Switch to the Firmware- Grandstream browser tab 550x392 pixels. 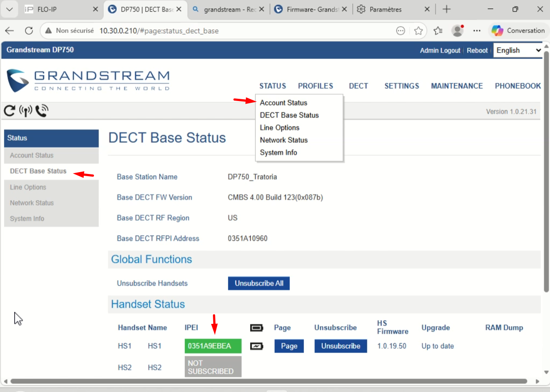coord(311,9)
